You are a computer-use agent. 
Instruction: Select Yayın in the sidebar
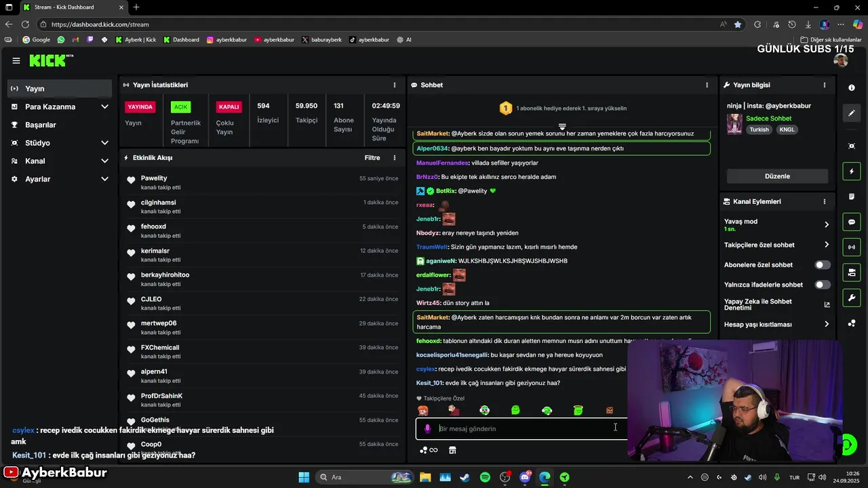tap(60, 89)
